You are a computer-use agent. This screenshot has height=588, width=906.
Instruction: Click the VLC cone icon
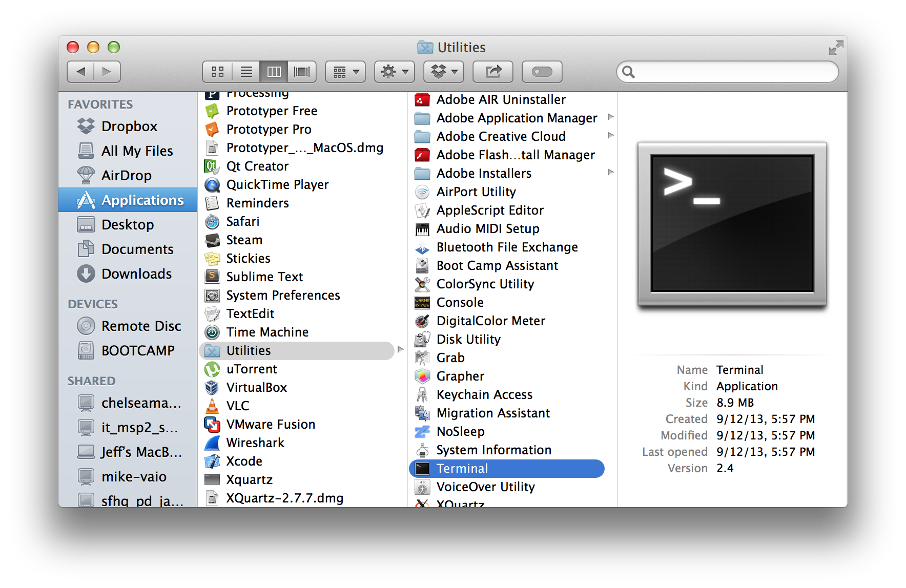[212, 406]
